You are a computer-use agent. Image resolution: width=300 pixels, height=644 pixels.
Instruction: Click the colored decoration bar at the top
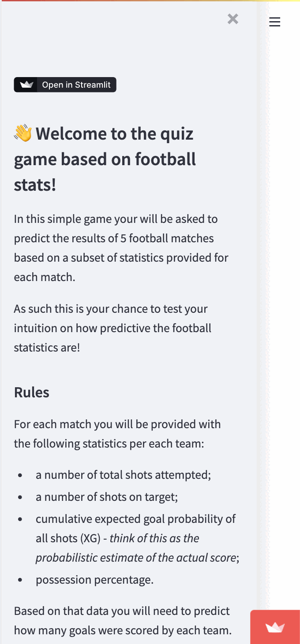point(150,1)
